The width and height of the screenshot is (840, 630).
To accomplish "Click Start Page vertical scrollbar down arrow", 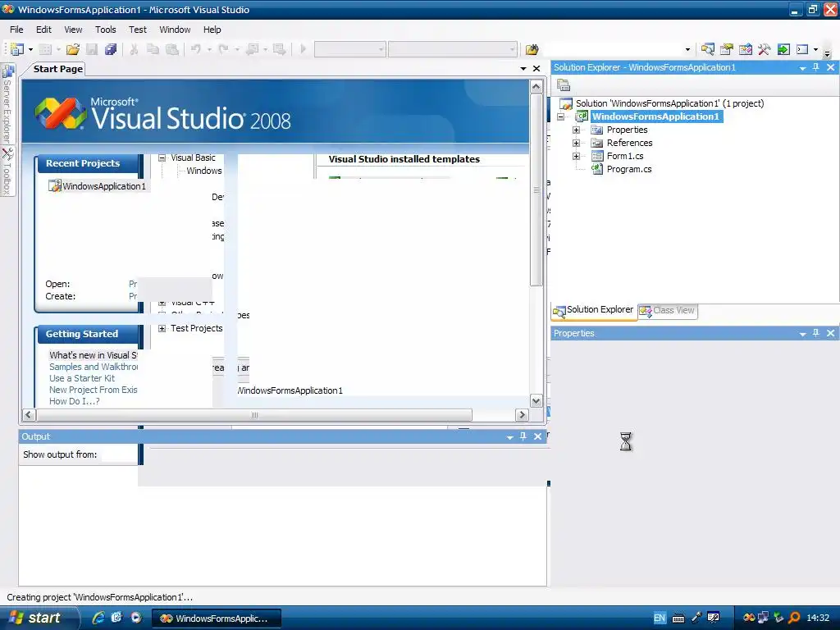I will click(536, 400).
